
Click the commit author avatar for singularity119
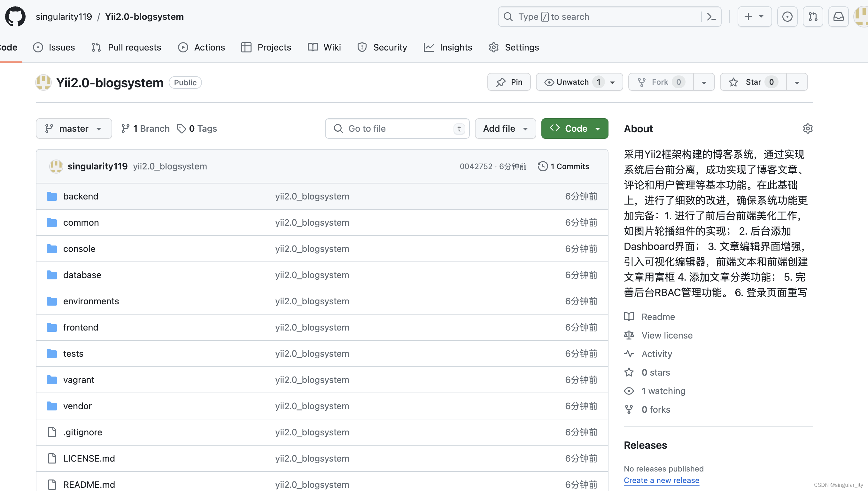pyautogui.click(x=56, y=166)
